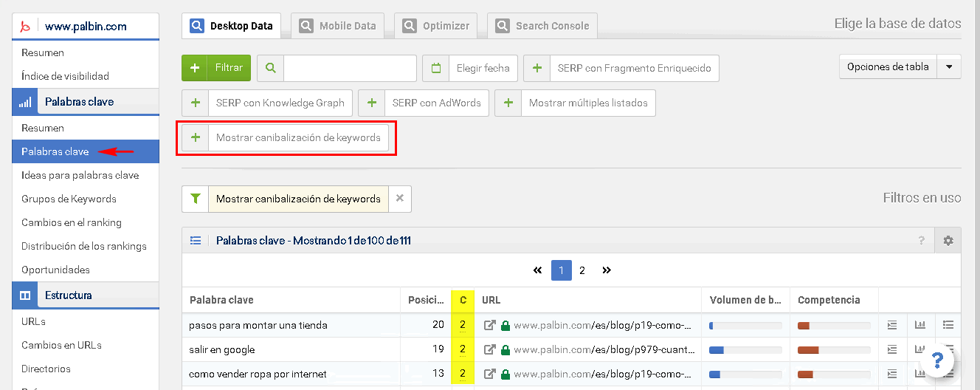This screenshot has height=390, width=980.
Task: Click the search magnifier icon beside Filtrar
Action: coord(271,68)
